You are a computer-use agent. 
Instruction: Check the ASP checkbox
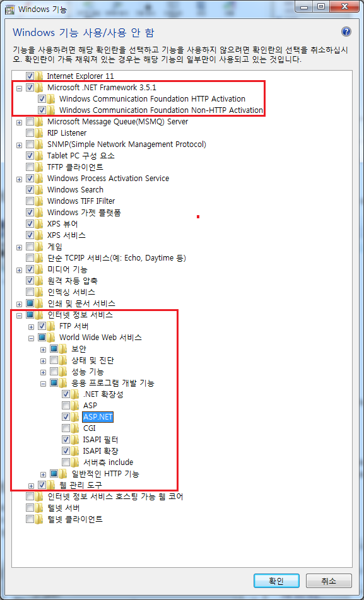66,405
